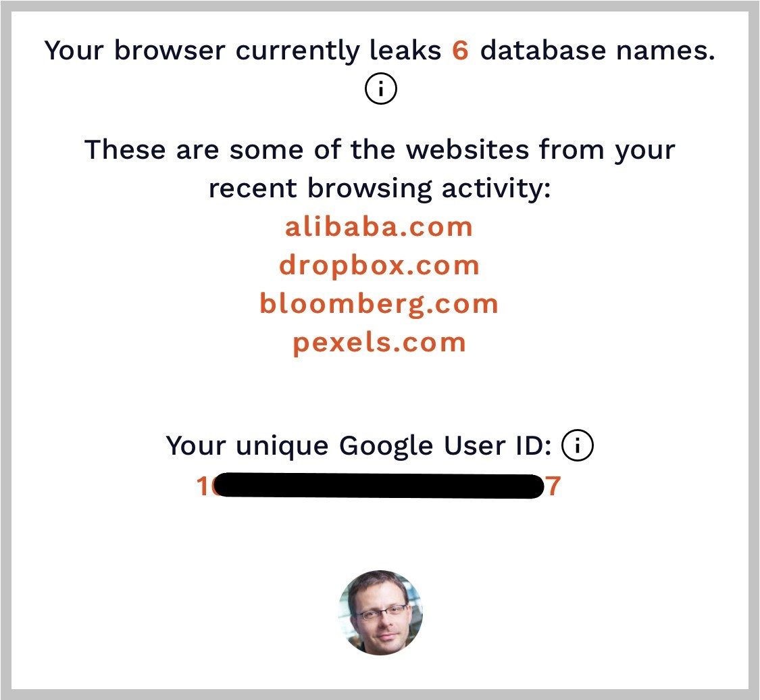Click the black redaction bar over the ID
The height and width of the screenshot is (700, 760).
(378, 486)
